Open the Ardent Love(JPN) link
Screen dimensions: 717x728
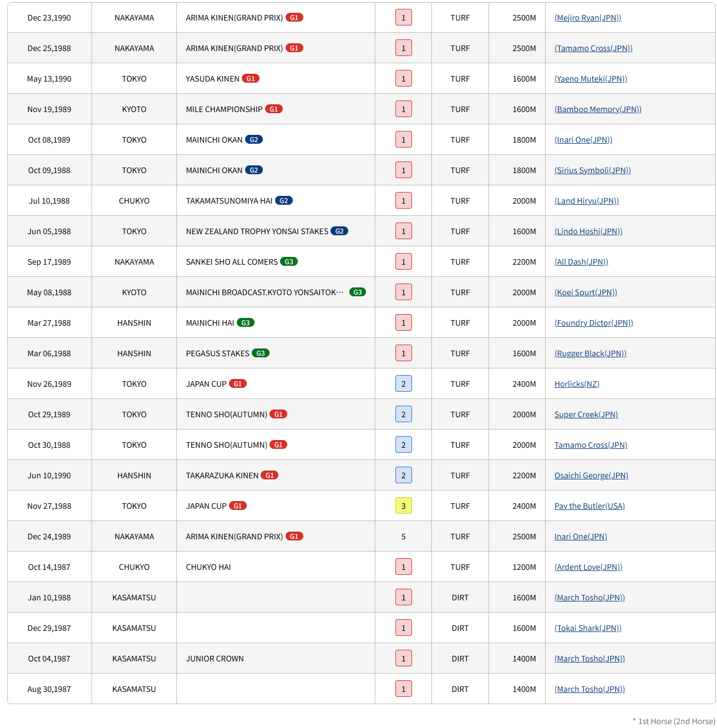588,567
